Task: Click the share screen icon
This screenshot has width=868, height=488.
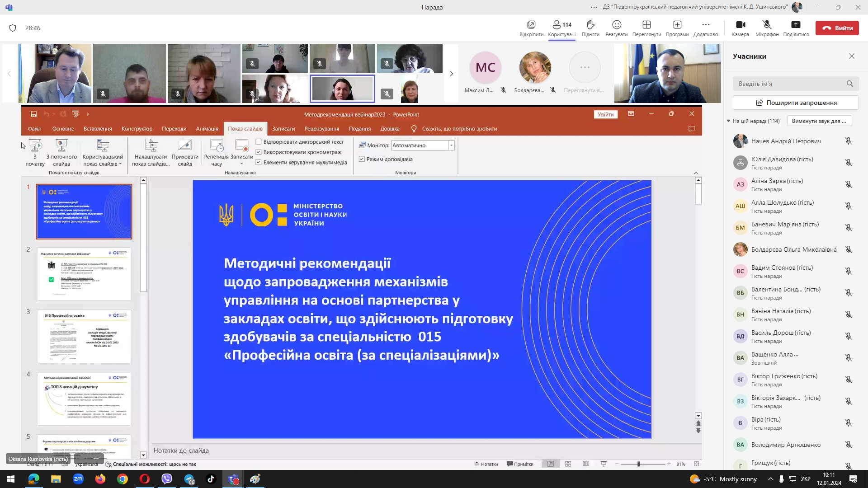Action: pyautogui.click(x=796, y=25)
